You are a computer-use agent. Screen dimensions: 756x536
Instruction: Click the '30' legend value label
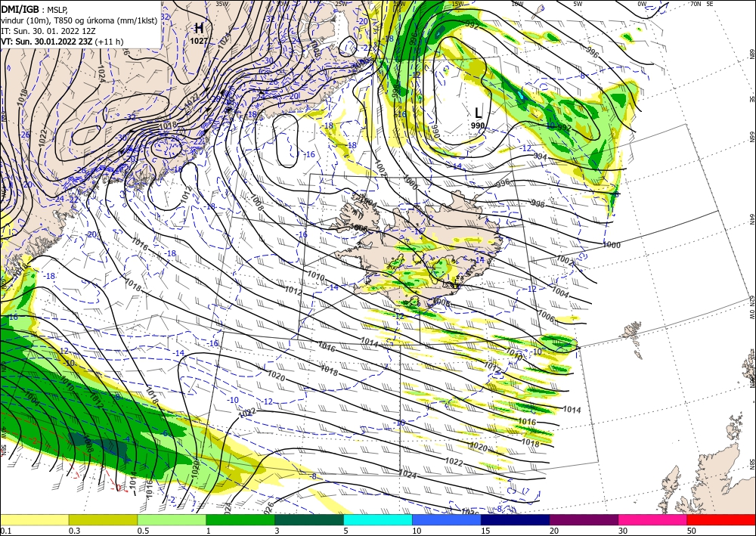coord(623,531)
